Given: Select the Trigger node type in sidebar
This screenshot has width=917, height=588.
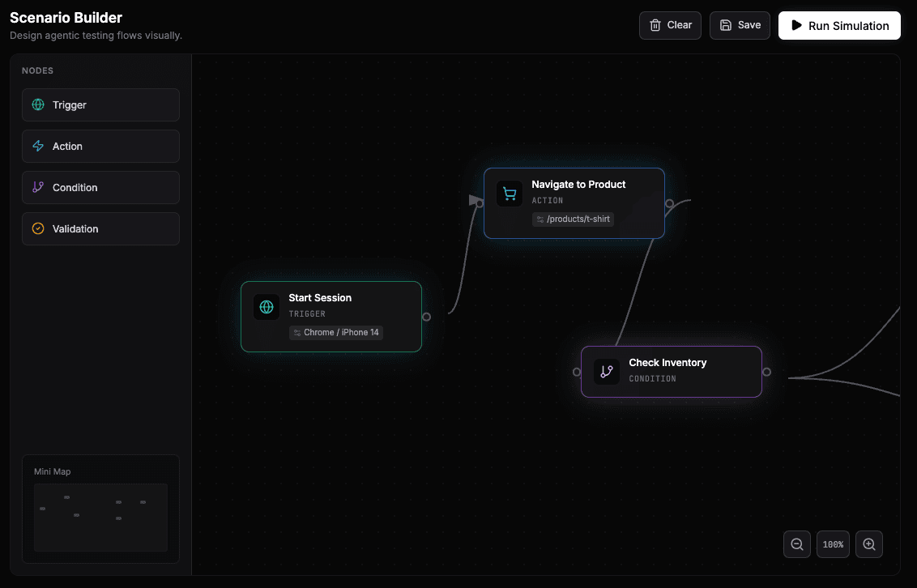Looking at the screenshot, I should tap(100, 105).
